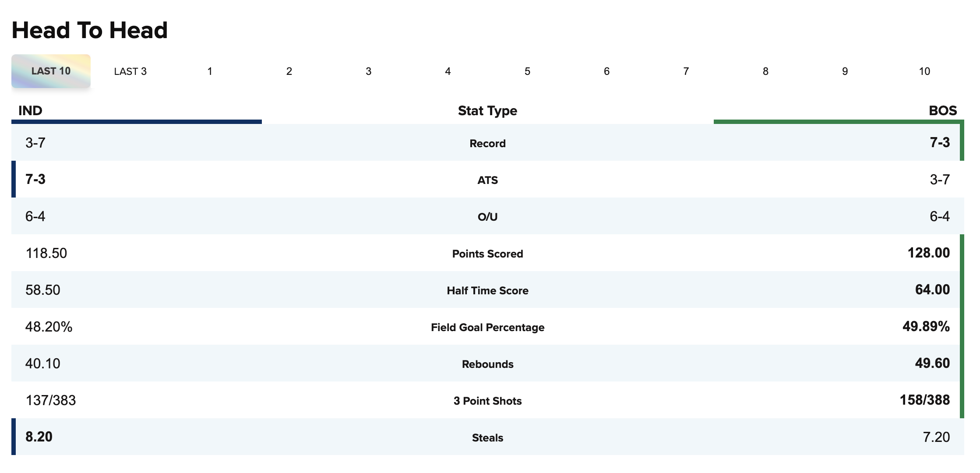
Task: Click BOS steals value 7.20
Action: click(x=937, y=437)
